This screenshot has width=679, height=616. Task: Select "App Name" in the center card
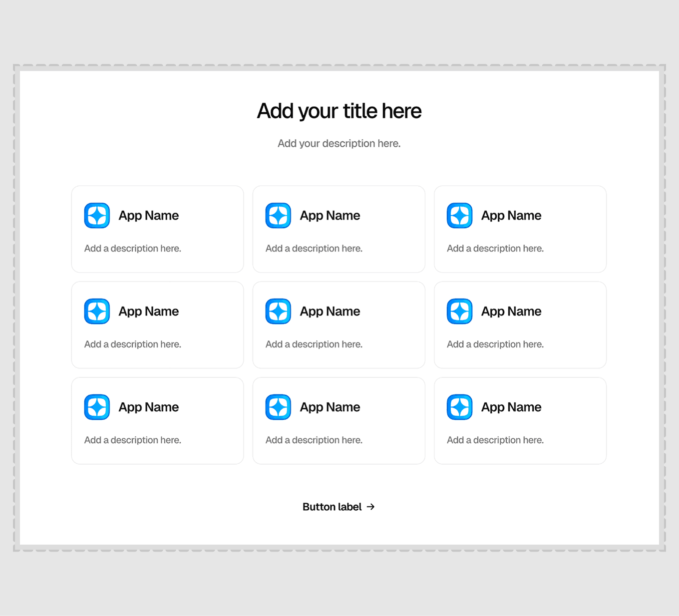click(330, 311)
